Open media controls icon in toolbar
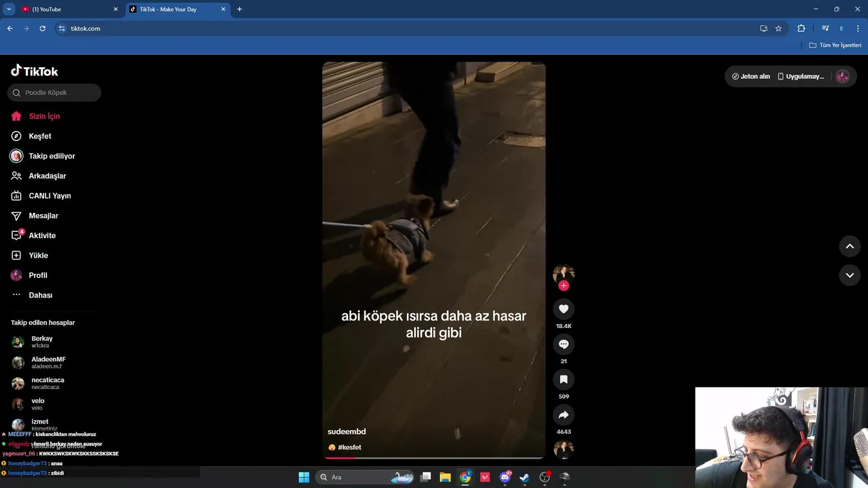The image size is (868, 488). tap(825, 28)
